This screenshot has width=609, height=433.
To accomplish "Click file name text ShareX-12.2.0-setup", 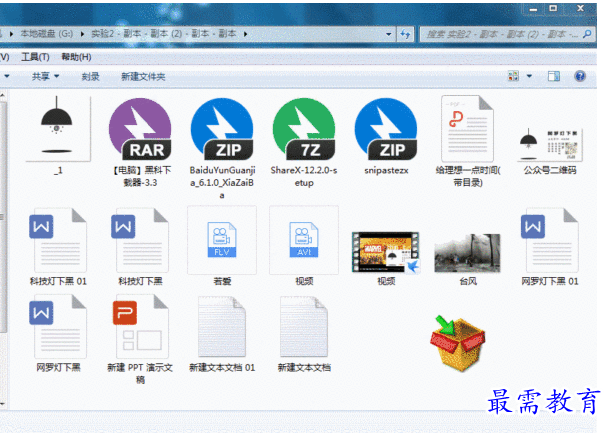I will point(304,176).
